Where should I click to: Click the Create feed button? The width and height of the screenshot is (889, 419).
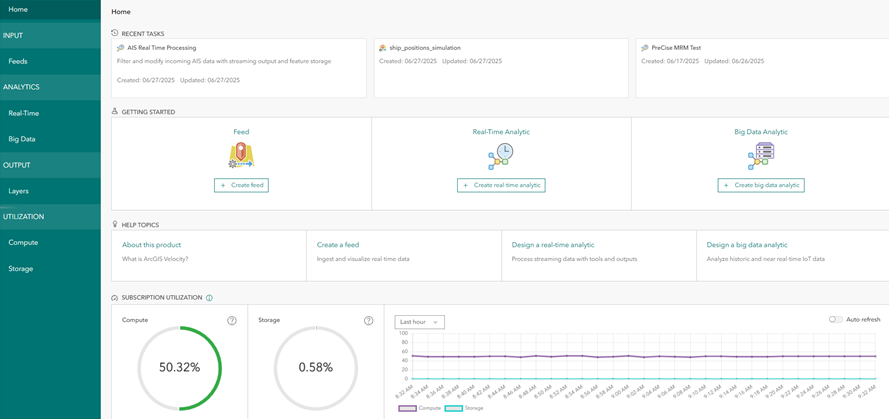pyautogui.click(x=241, y=185)
